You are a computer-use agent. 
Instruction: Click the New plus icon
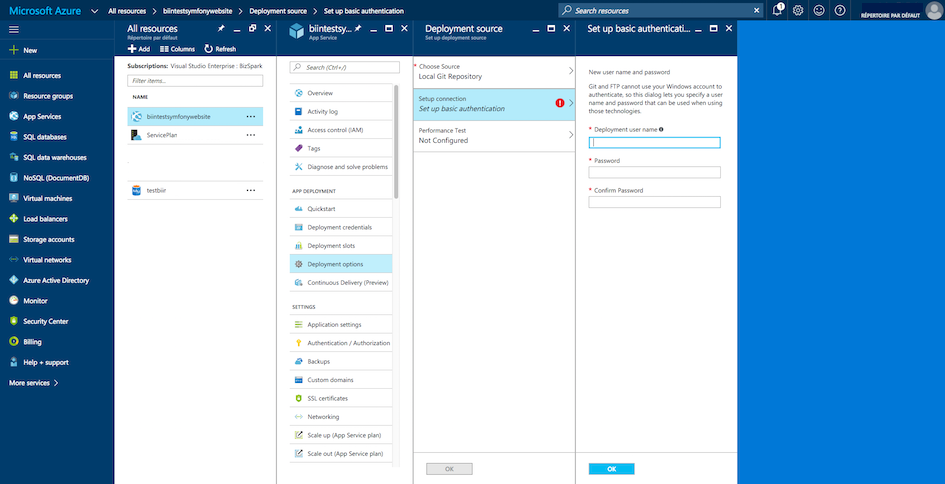(14, 51)
